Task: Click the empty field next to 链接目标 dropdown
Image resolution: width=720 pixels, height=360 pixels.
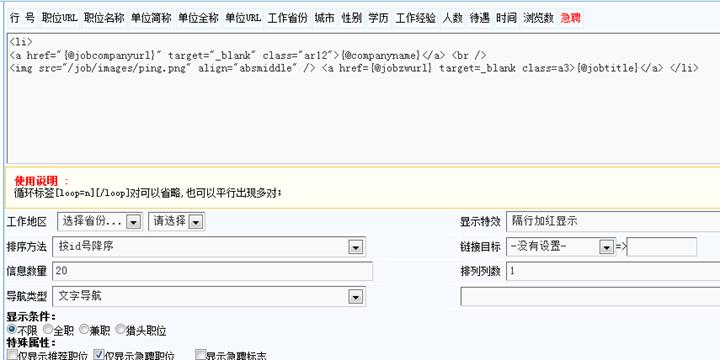Action: click(x=662, y=247)
